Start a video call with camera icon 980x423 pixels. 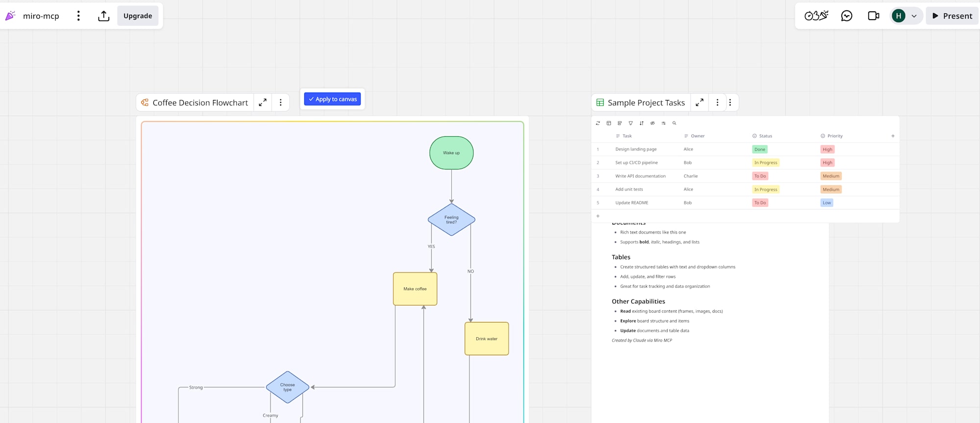(x=873, y=16)
